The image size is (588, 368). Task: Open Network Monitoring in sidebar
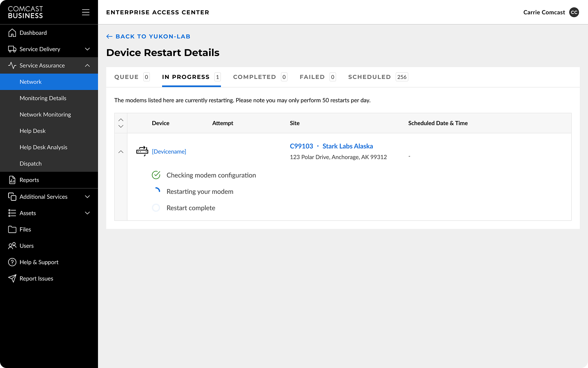[49, 114]
